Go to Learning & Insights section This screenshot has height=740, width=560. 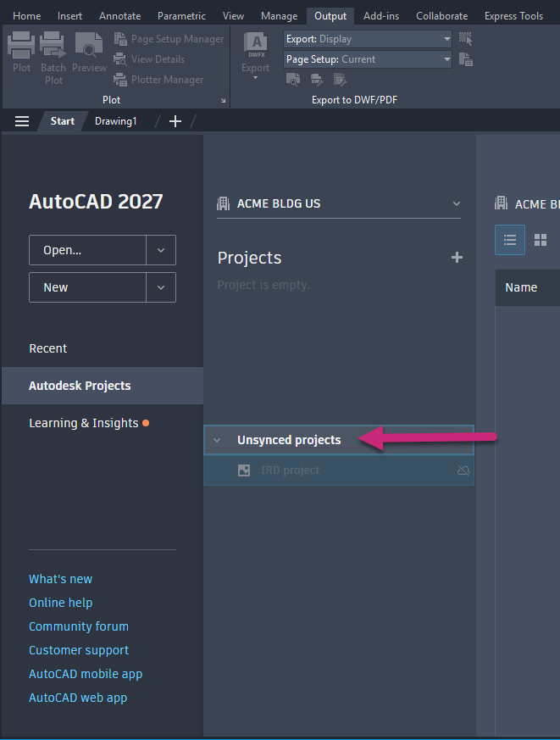[x=84, y=423]
